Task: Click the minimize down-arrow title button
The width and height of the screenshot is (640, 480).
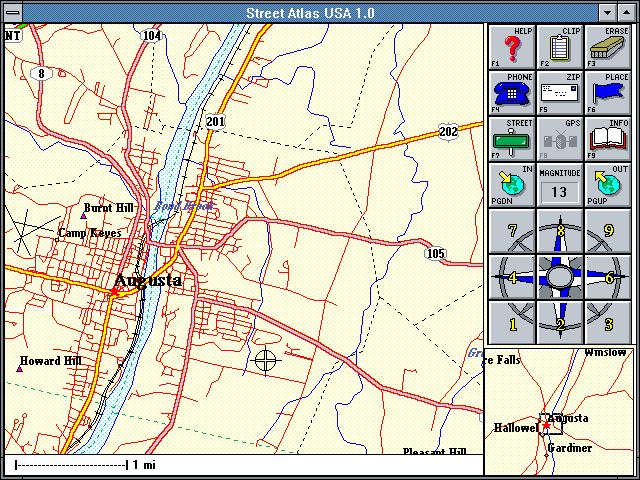Action: tap(607, 13)
